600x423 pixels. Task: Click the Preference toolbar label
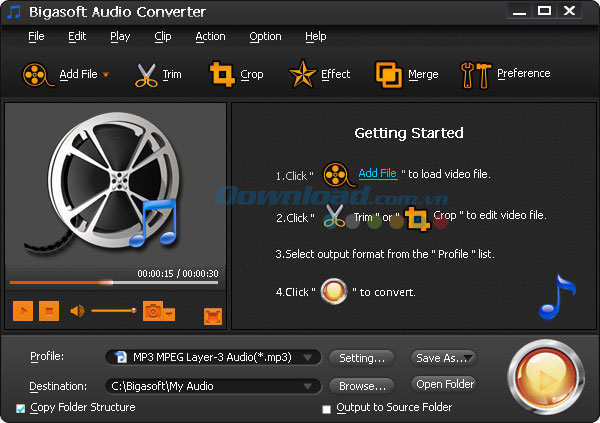pos(523,73)
